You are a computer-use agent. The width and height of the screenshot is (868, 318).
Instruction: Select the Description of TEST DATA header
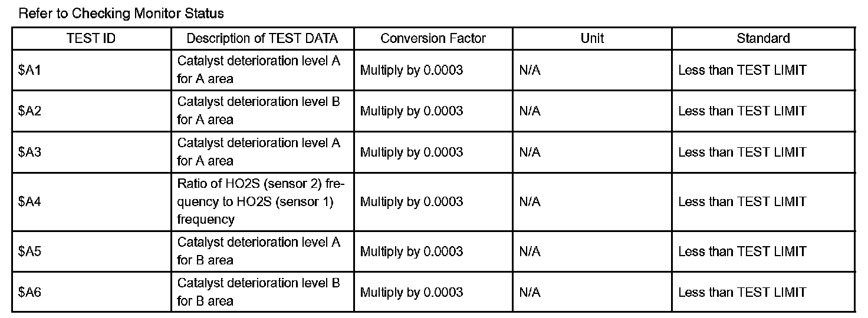click(x=262, y=39)
